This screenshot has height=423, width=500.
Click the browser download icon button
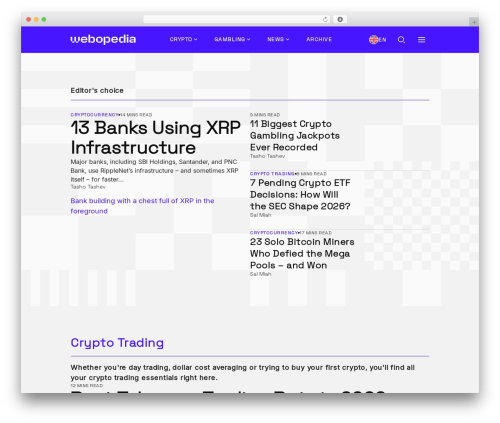(x=340, y=20)
